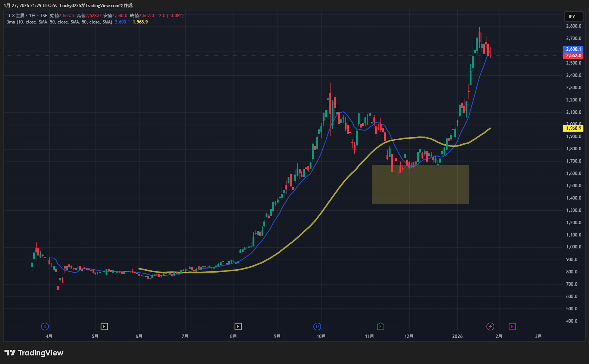This screenshot has height=364, width=589.
Task: Click the 2,800.0 price scale label
Action: [x=573, y=26]
